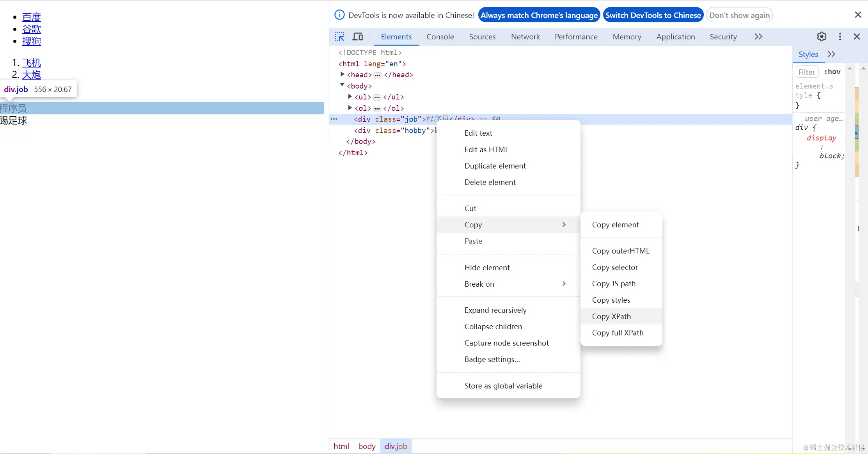This screenshot has width=868, height=454.
Task: Choose Capture node screenshot
Action: tap(508, 343)
